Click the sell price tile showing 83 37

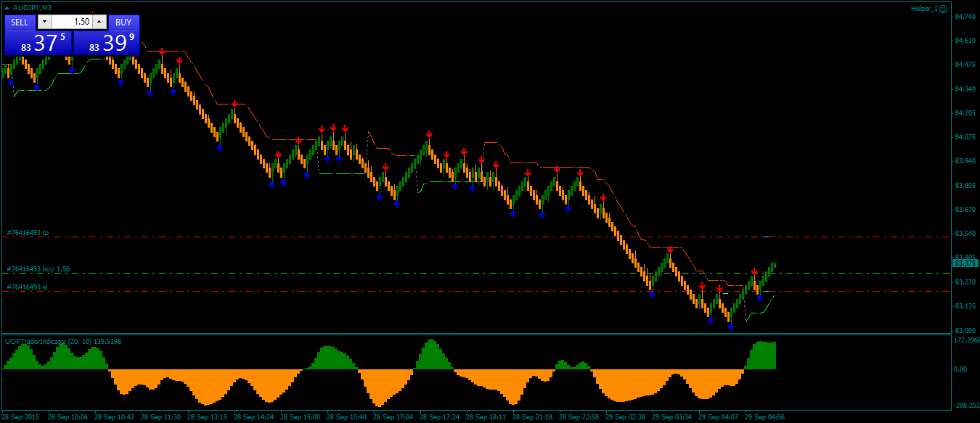(x=38, y=43)
